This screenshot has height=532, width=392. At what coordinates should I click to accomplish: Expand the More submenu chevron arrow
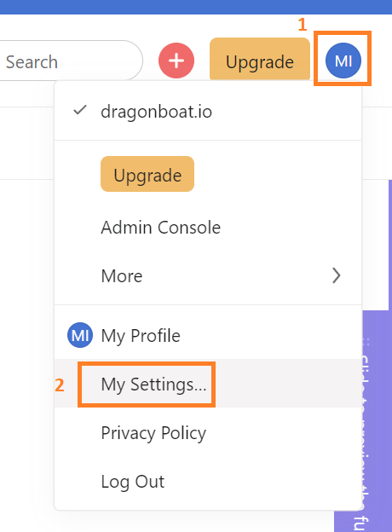[336, 275]
